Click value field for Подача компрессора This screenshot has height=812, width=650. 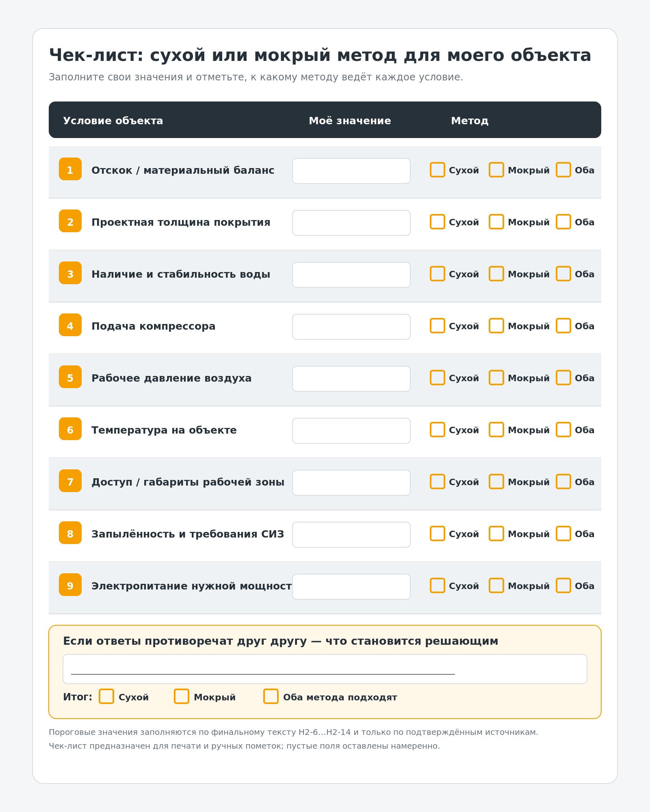point(351,327)
